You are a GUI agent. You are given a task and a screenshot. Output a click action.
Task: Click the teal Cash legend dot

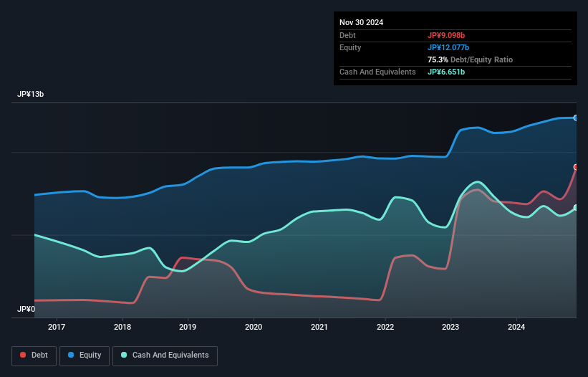tap(124, 355)
